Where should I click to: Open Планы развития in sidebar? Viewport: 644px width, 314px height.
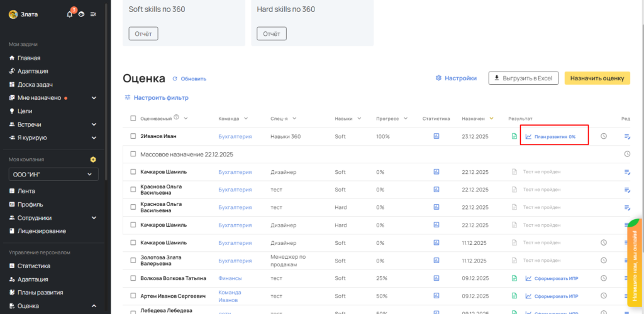click(x=40, y=293)
